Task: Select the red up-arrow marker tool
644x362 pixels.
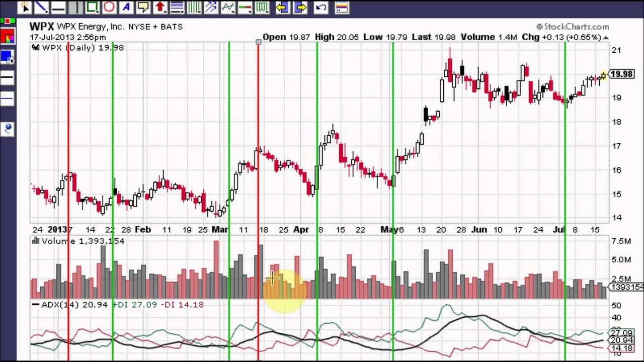Action: tap(160, 7)
